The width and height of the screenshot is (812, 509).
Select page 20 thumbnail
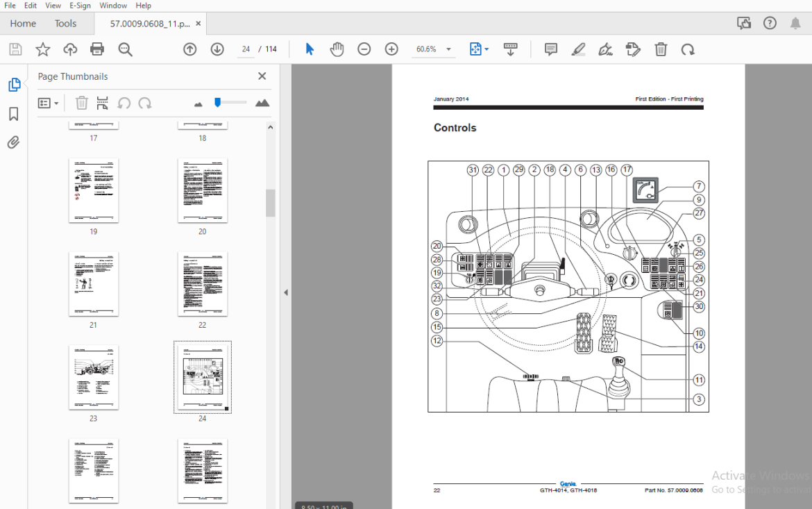click(203, 191)
